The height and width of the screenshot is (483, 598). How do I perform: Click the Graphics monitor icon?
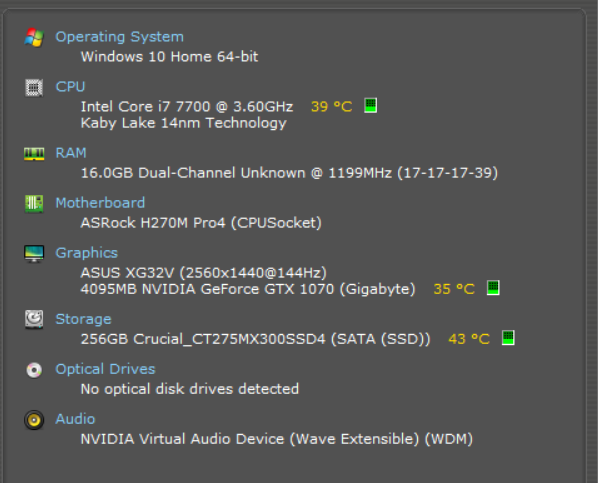pyautogui.click(x=34, y=253)
